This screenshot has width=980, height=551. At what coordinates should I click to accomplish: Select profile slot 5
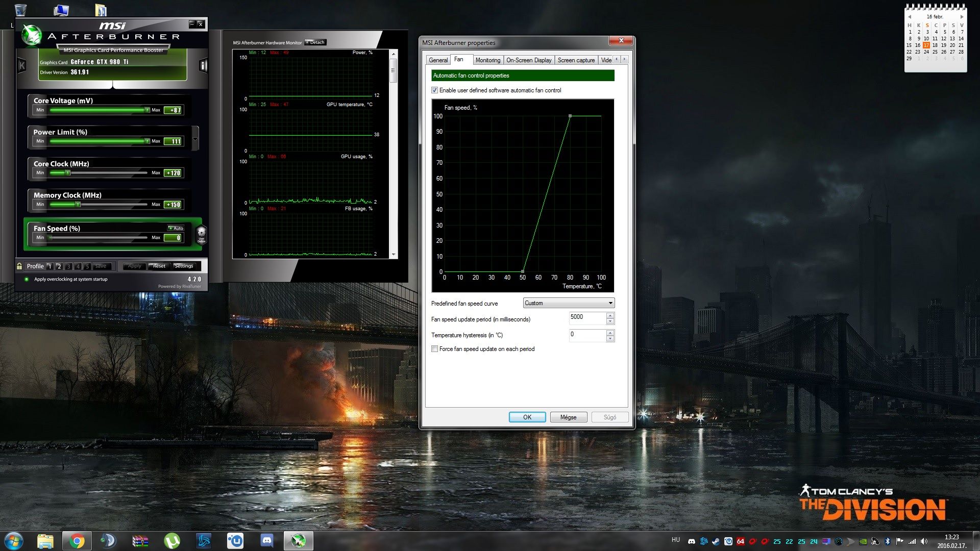point(87,266)
